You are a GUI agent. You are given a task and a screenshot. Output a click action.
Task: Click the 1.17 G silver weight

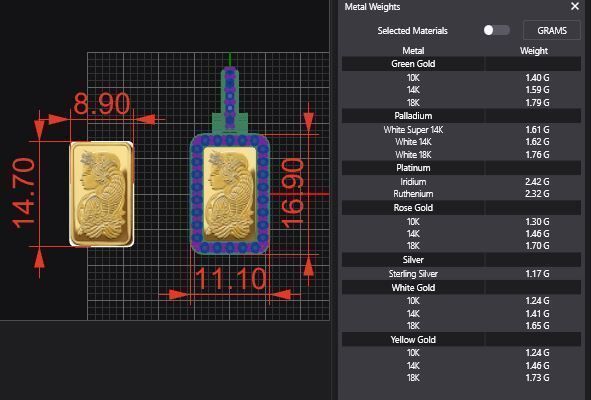537,274
